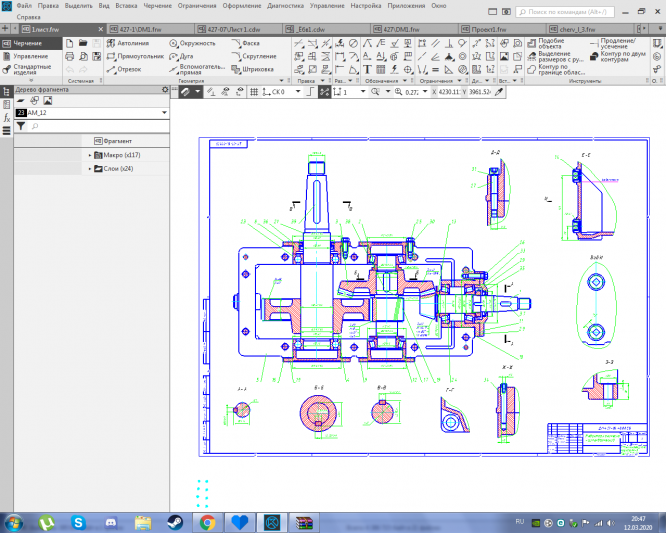
Task: Open the layer AM_12 dropdown
Action: click(x=163, y=114)
